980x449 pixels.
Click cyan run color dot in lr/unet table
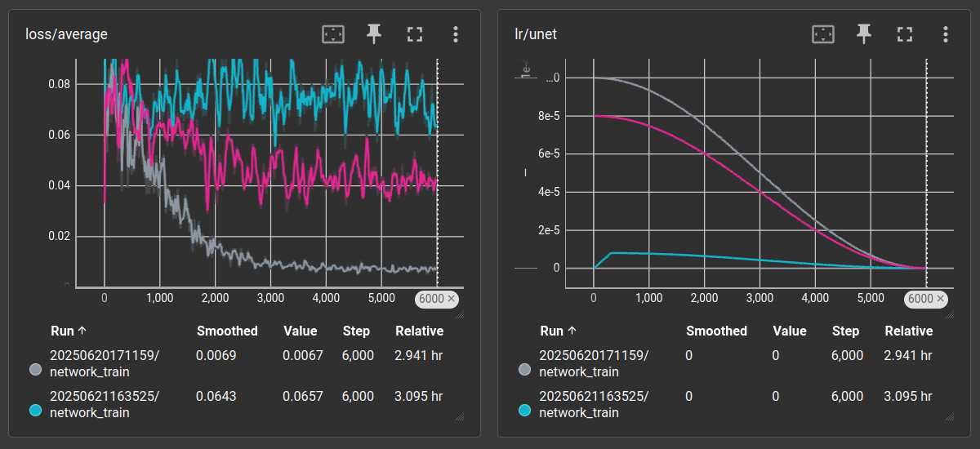pos(526,411)
